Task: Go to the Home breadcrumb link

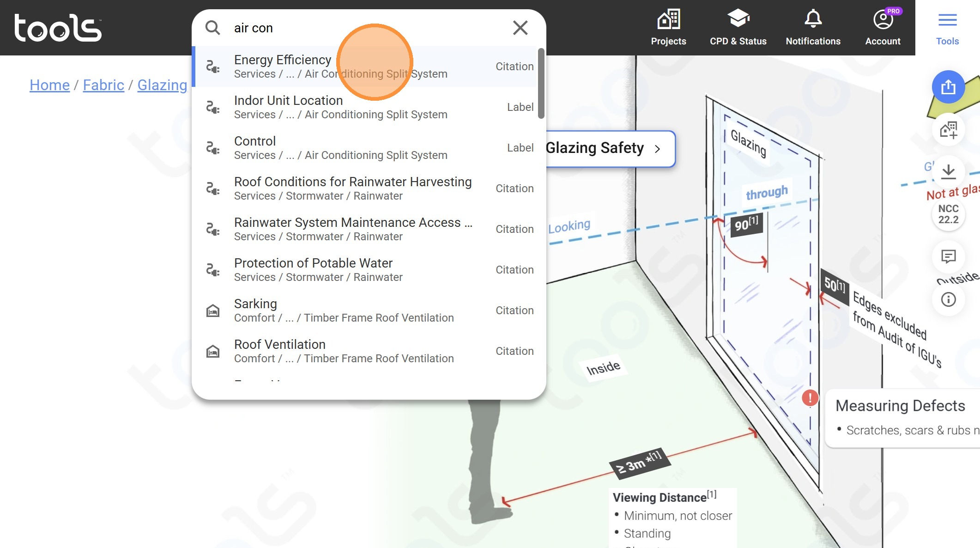Action: click(49, 85)
